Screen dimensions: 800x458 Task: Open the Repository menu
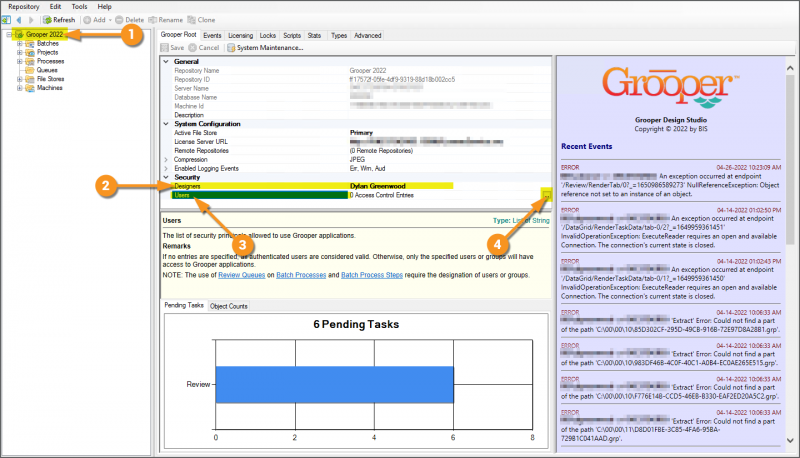click(x=23, y=7)
